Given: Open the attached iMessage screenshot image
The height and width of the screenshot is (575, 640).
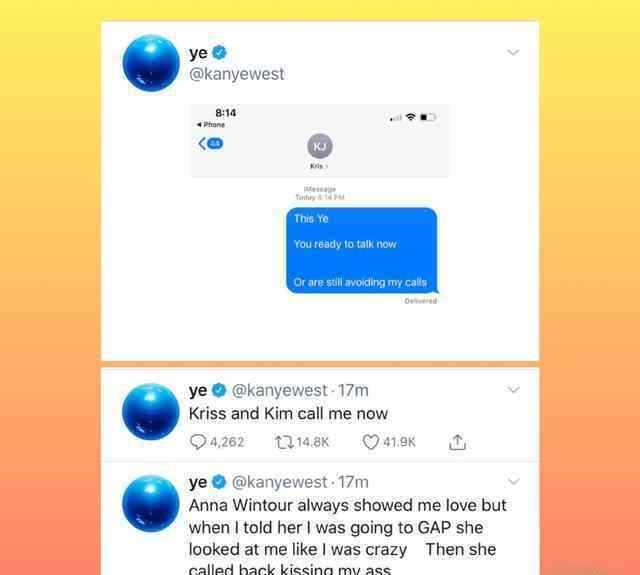Looking at the screenshot, I should pyautogui.click(x=320, y=205).
